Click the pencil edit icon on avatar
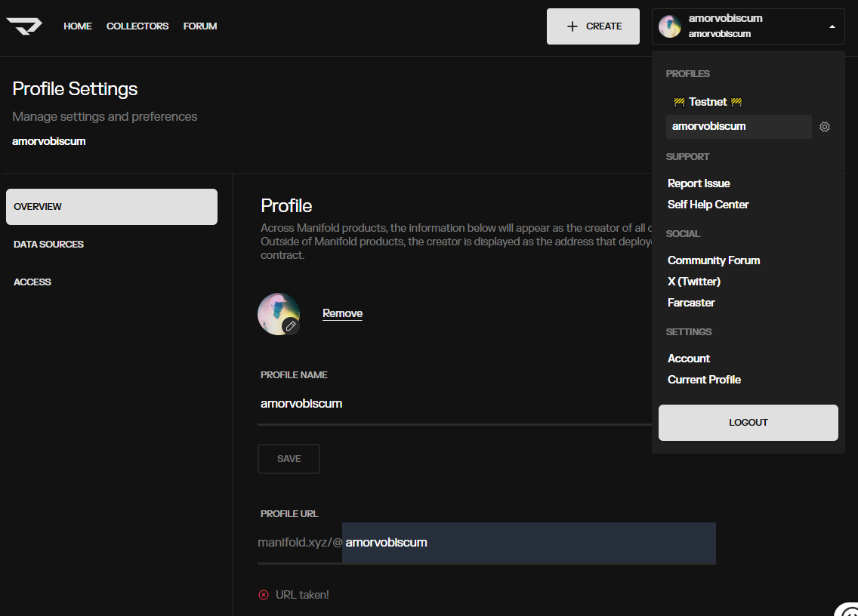858x616 pixels. tap(291, 325)
